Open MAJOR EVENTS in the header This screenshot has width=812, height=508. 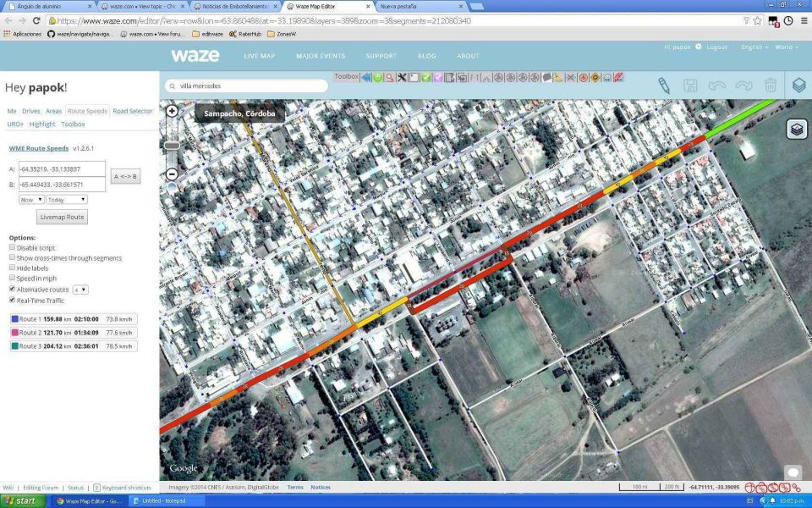click(x=321, y=56)
